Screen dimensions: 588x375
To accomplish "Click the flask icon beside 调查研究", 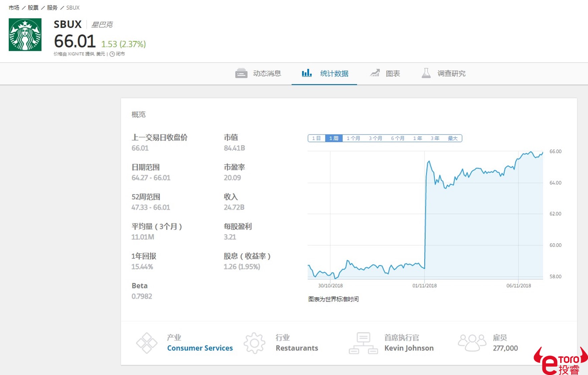I will [426, 73].
